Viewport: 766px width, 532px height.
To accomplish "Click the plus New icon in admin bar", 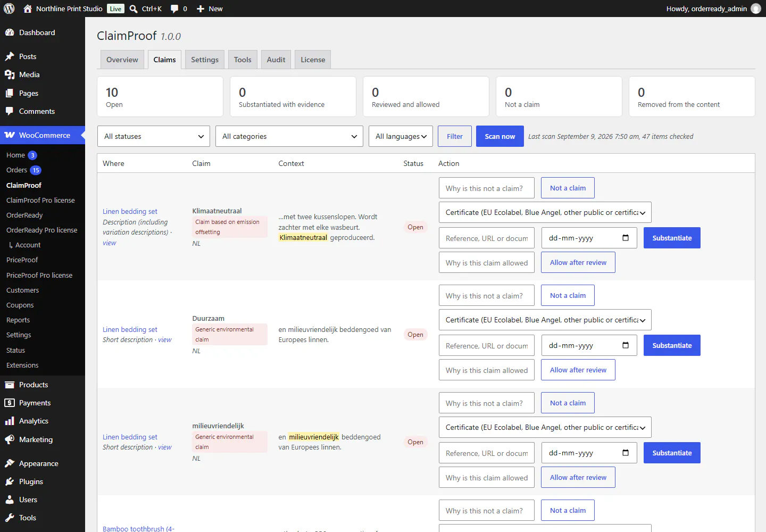I will click(201, 9).
